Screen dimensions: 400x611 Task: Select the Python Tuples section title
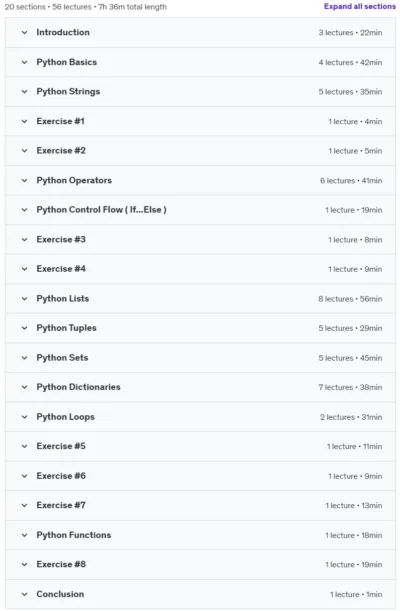(x=66, y=328)
